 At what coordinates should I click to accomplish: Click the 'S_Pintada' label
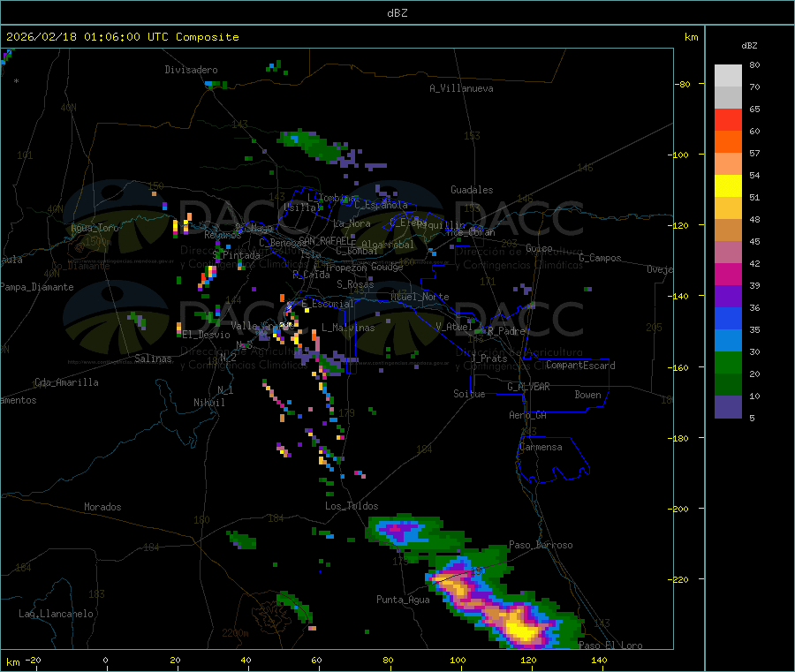coord(238,255)
